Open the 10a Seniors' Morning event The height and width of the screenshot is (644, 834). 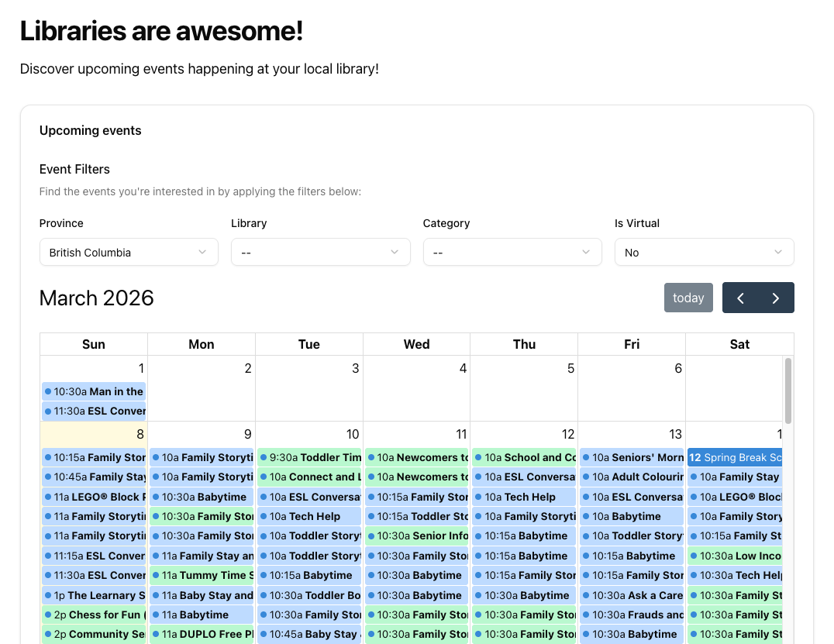click(x=632, y=457)
